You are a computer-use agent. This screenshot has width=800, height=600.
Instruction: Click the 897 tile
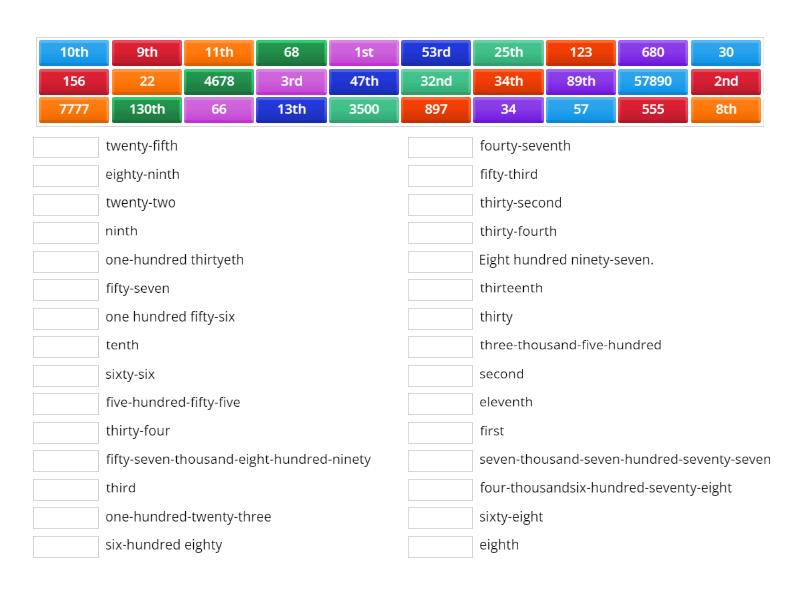coord(437,110)
